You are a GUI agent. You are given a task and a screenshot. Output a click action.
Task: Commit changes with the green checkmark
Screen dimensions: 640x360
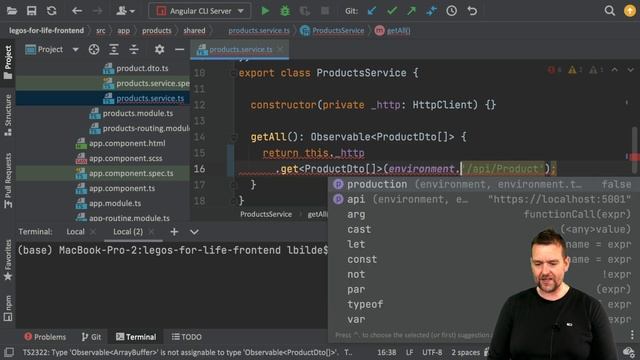(x=392, y=11)
